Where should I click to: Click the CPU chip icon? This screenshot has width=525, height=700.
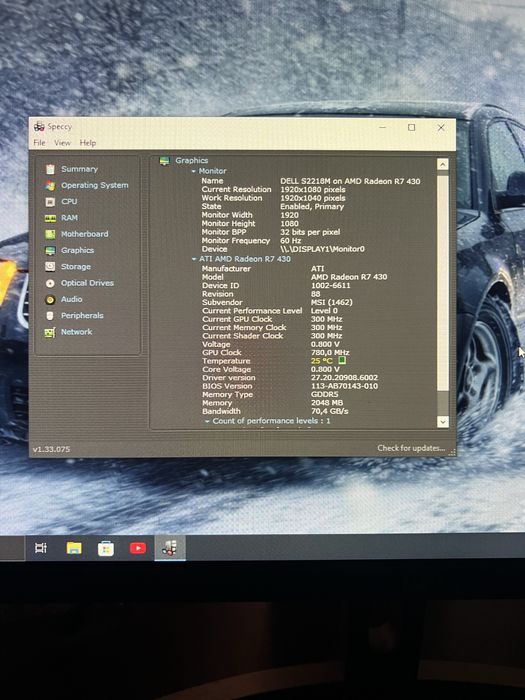[x=50, y=202]
